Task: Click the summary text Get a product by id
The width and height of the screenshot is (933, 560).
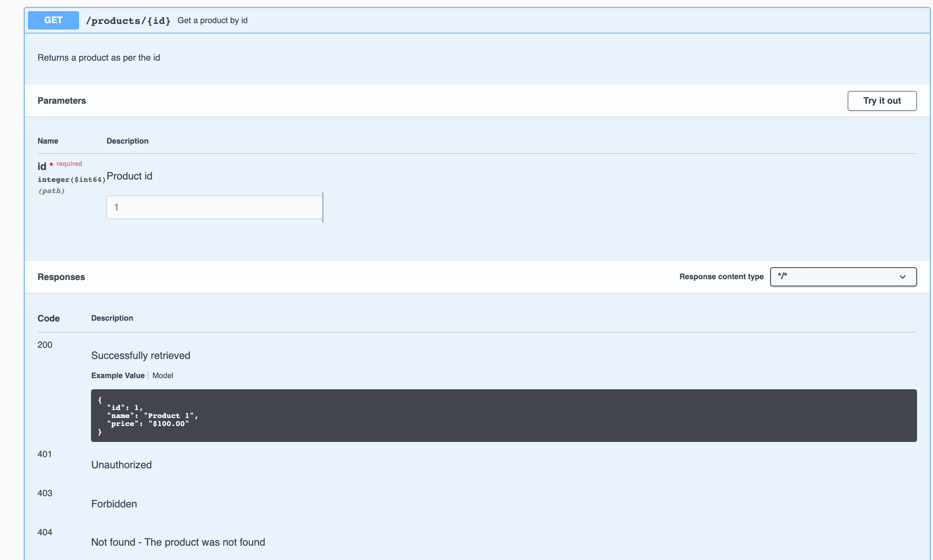Action: pyautogui.click(x=213, y=20)
